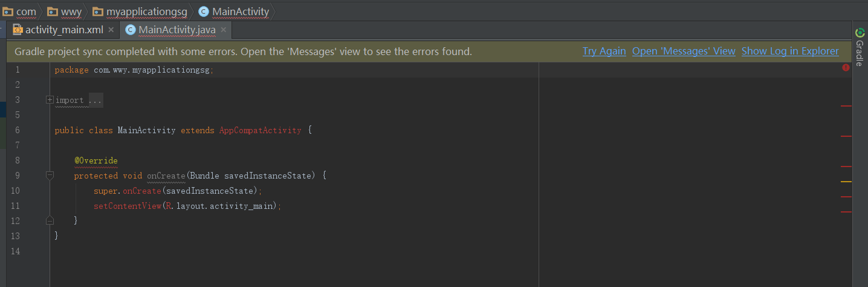The height and width of the screenshot is (287, 868).
Task: Click the yellow warning stripe marker
Action: click(846, 182)
